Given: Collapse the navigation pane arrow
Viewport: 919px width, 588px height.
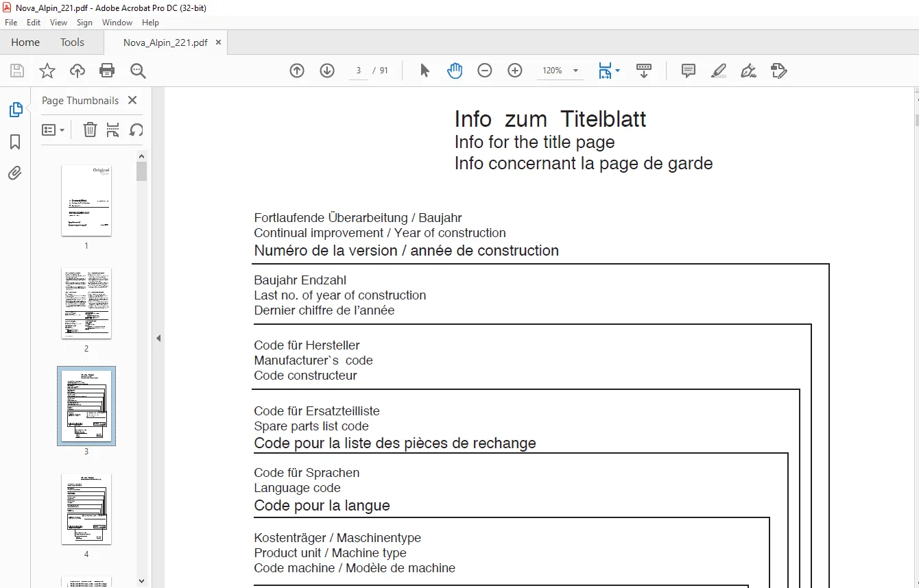Looking at the screenshot, I should pyautogui.click(x=158, y=338).
